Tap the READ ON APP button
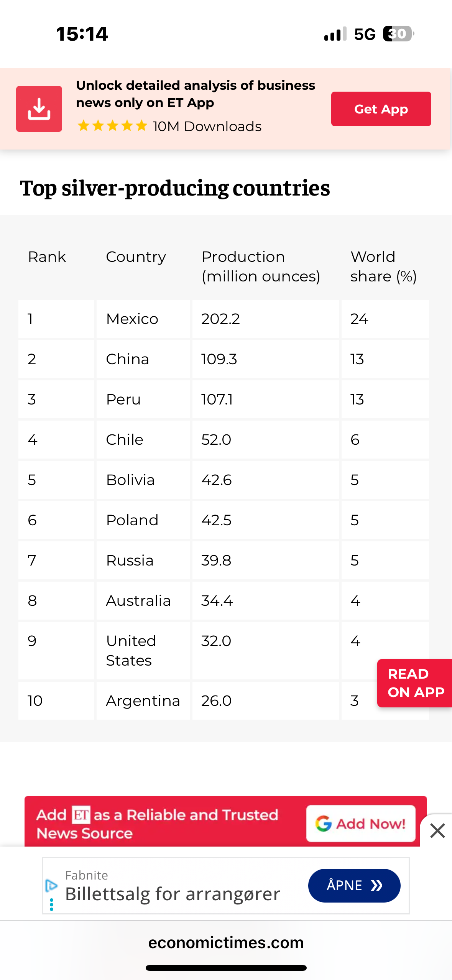 click(x=415, y=683)
